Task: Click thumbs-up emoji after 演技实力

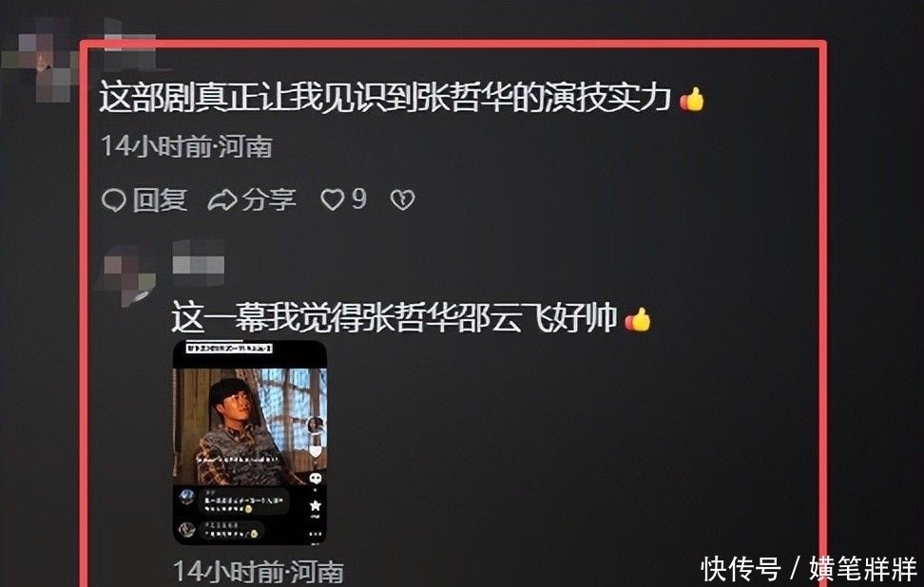Action: 692,99
